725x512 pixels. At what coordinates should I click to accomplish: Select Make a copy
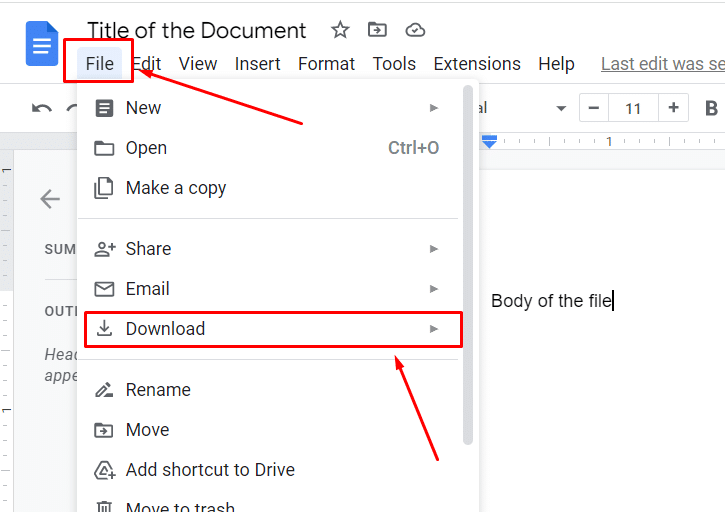(x=270, y=188)
